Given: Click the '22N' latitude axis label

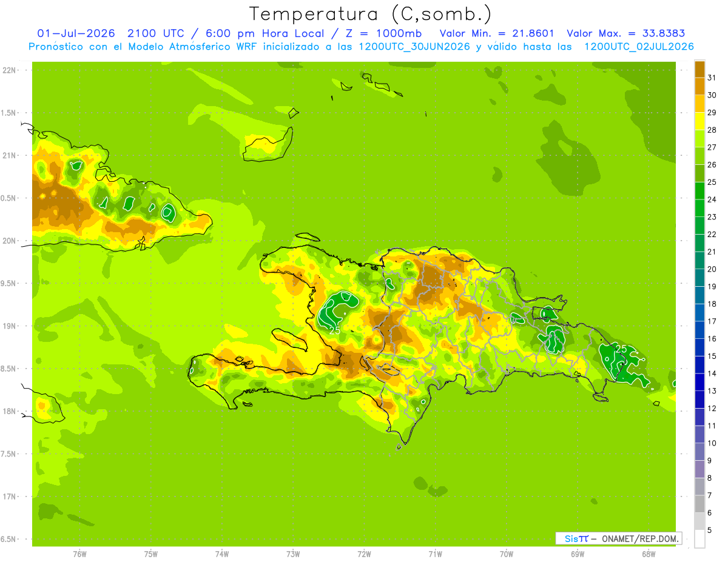Looking at the screenshot, I should coord(10,70).
